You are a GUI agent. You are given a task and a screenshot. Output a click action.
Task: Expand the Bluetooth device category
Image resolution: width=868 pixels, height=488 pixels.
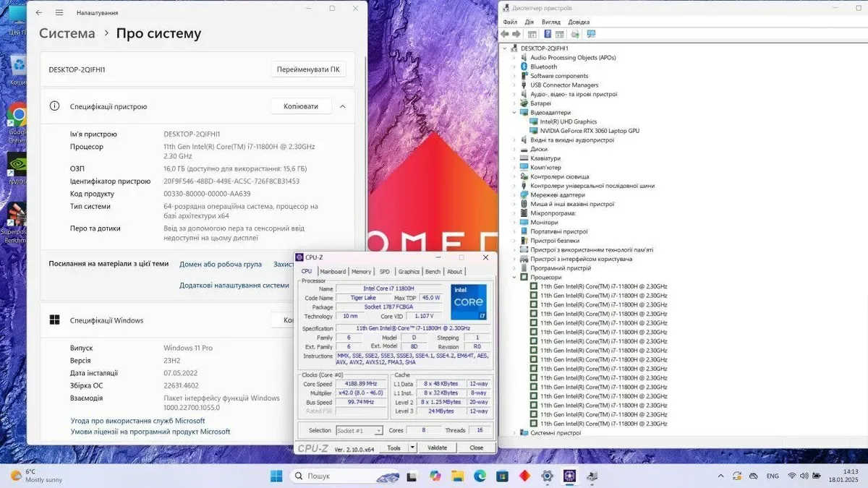point(514,67)
